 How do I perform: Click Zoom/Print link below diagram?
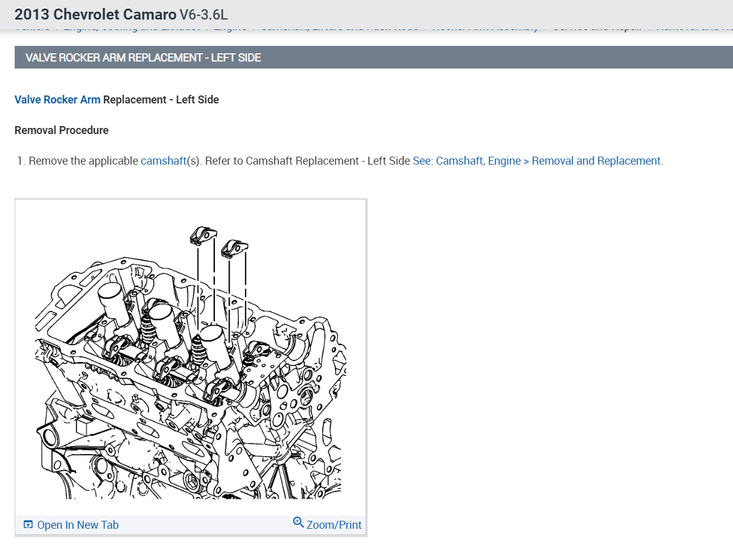click(x=334, y=525)
